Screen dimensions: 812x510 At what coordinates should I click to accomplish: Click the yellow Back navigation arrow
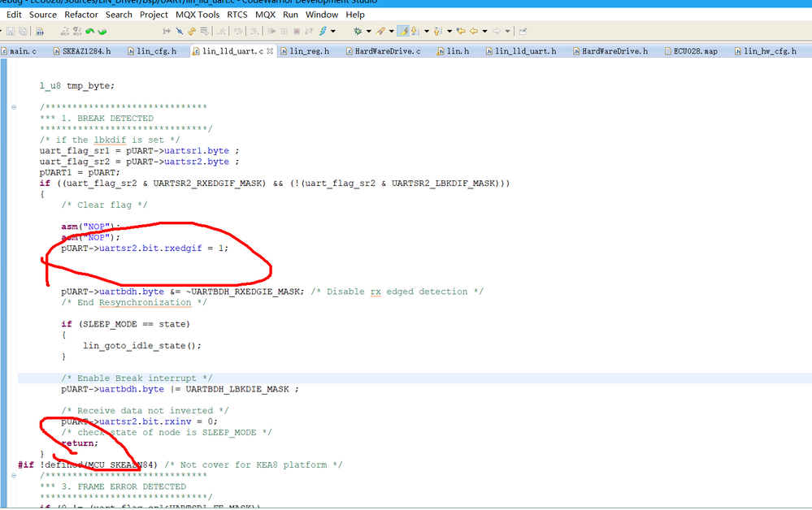pos(474,31)
